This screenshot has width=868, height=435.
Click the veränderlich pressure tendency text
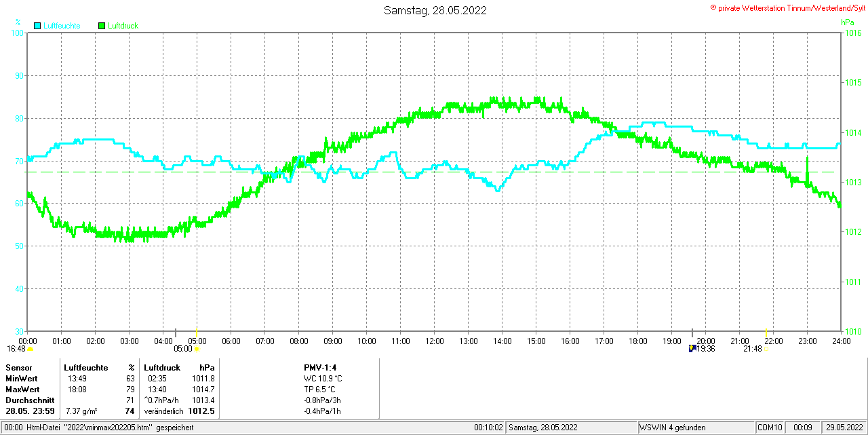pyautogui.click(x=163, y=411)
